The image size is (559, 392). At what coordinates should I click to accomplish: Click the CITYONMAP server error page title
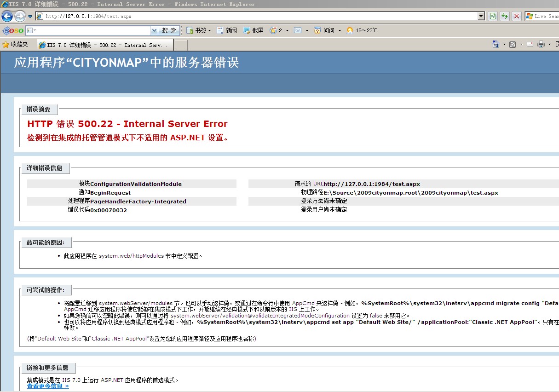[127, 63]
